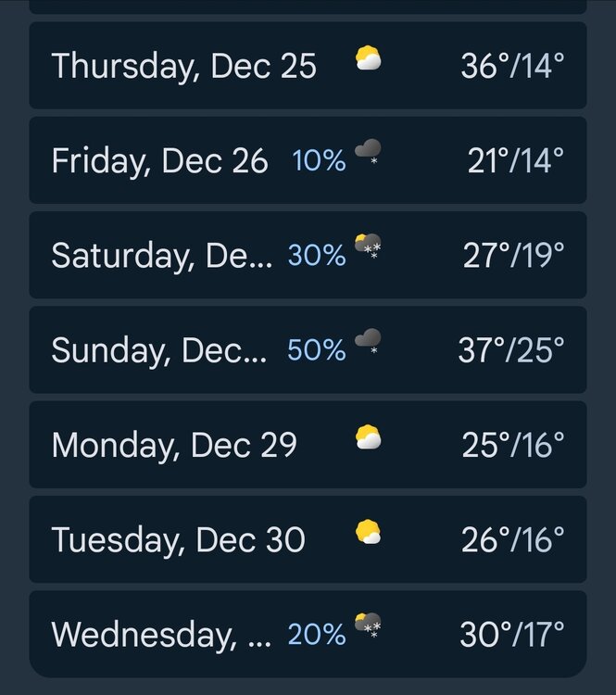Click Thursday's partly sunny weather icon

point(368,61)
